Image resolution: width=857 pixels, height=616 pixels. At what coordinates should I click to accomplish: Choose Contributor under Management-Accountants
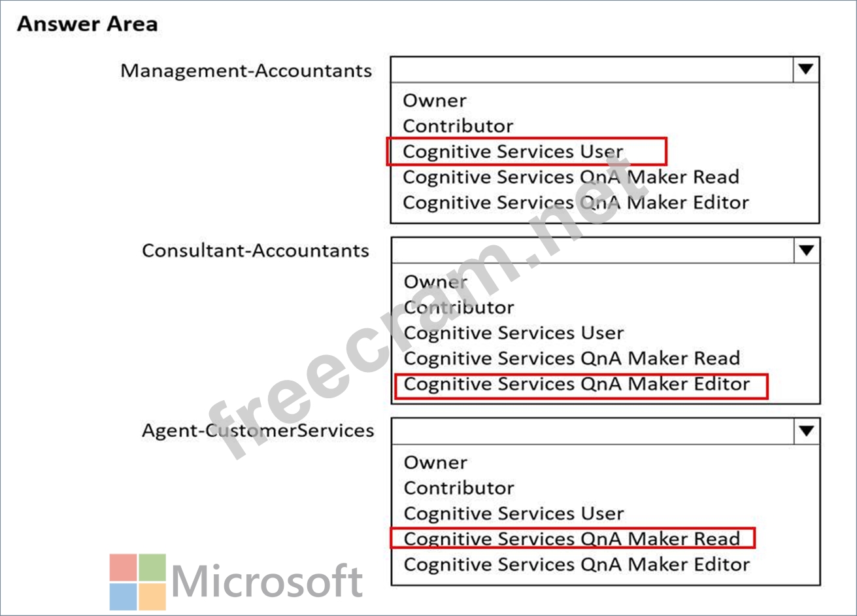click(x=458, y=126)
